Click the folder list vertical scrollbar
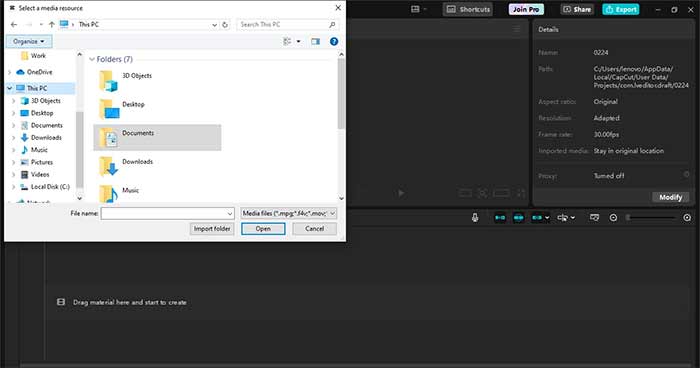 coord(341,94)
